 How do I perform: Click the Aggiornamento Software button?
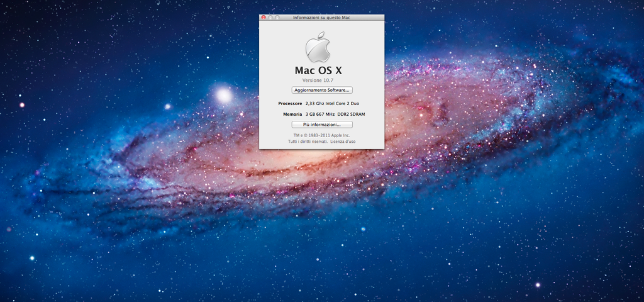[x=322, y=90]
